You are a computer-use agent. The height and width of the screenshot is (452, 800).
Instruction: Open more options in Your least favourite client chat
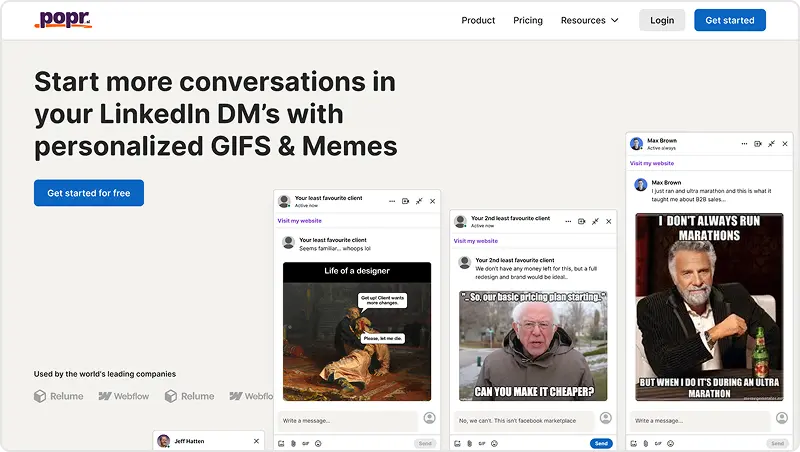pos(392,201)
